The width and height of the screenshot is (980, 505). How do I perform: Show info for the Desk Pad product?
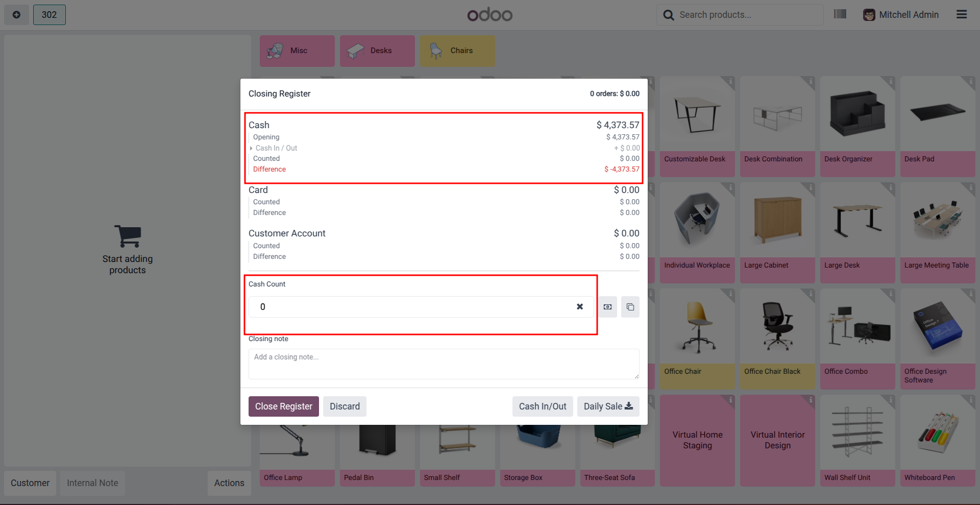pyautogui.click(x=971, y=81)
